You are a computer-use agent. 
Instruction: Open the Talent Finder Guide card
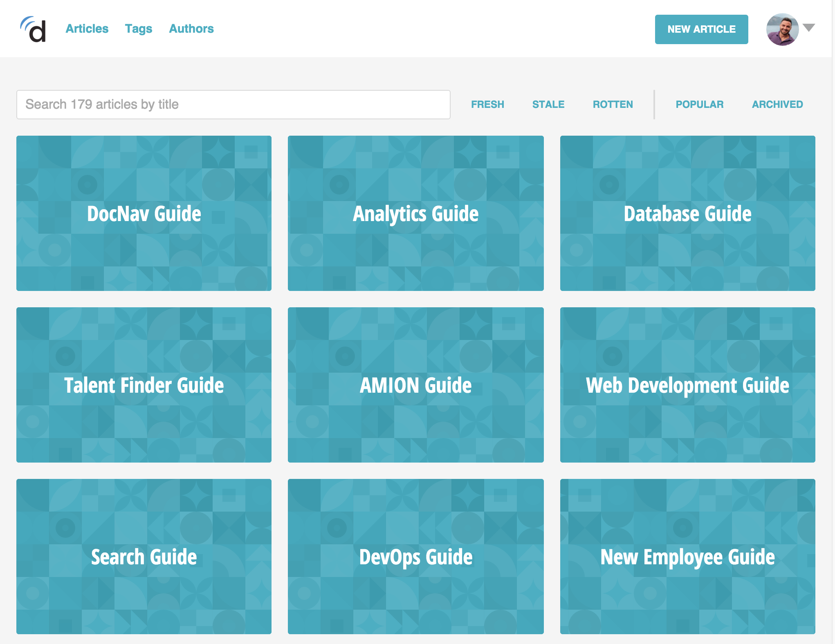coord(144,385)
